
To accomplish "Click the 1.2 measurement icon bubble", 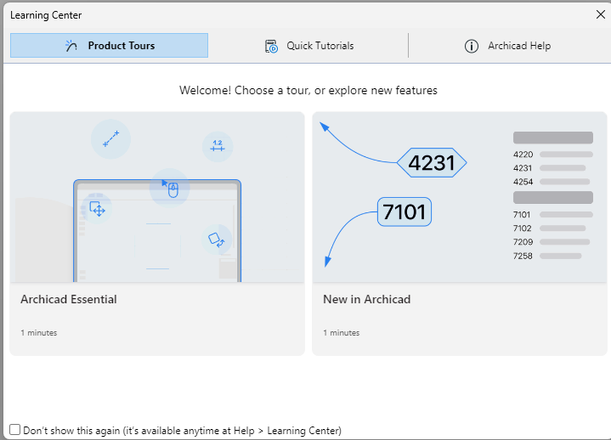I will [x=217, y=147].
